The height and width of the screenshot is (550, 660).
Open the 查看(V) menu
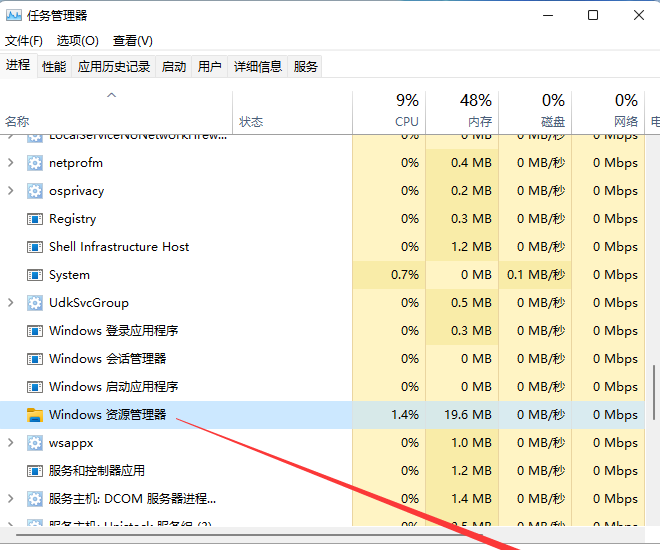[x=133, y=41]
